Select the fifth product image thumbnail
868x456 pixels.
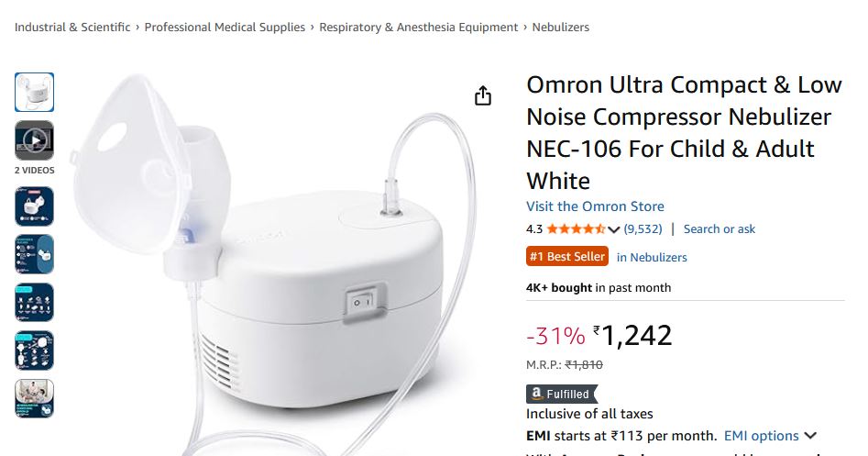coord(34,302)
